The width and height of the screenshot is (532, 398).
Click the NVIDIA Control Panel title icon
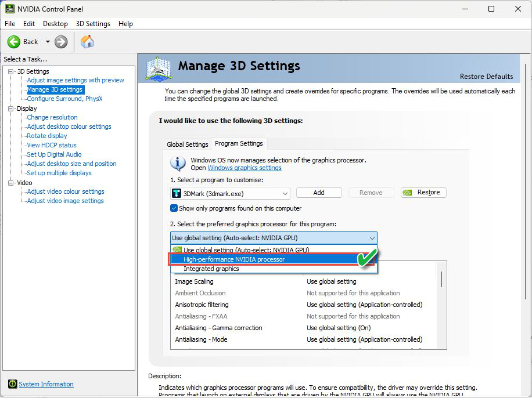click(x=9, y=9)
